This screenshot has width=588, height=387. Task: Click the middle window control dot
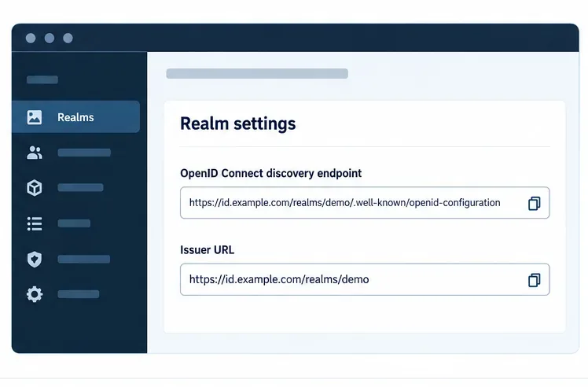pos(50,38)
